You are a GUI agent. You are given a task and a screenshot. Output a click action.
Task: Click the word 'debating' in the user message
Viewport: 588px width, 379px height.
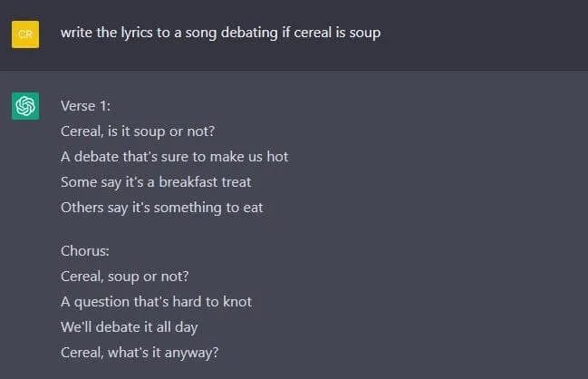coord(249,33)
